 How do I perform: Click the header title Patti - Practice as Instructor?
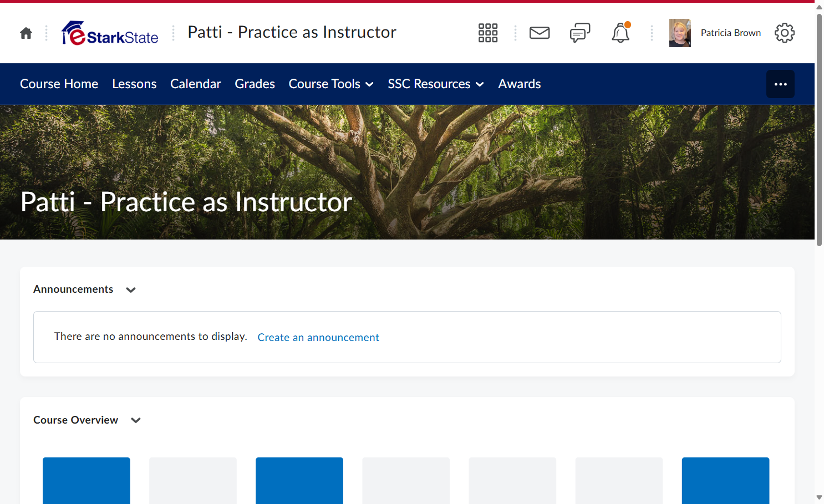point(292,32)
